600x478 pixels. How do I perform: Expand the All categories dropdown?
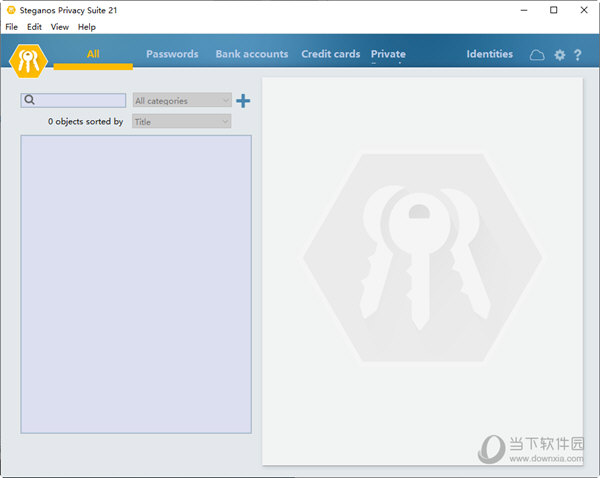click(182, 101)
